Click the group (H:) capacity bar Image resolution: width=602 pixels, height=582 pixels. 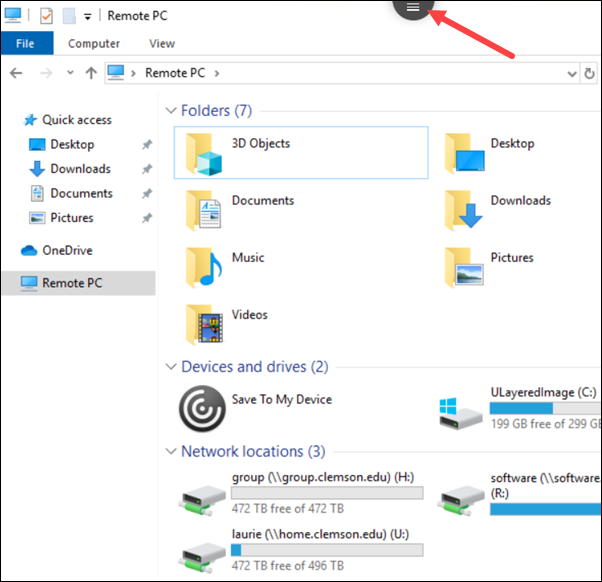pos(327,493)
